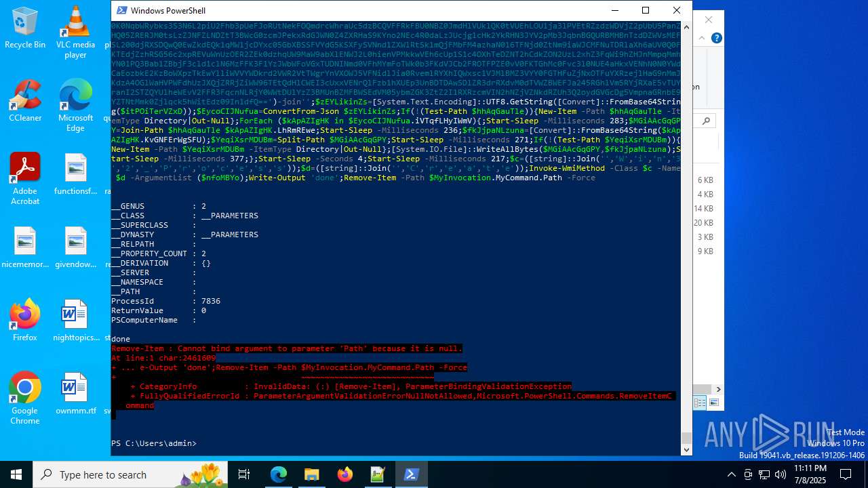
Task: Close the Windows PowerShell window
Action: [677, 10]
